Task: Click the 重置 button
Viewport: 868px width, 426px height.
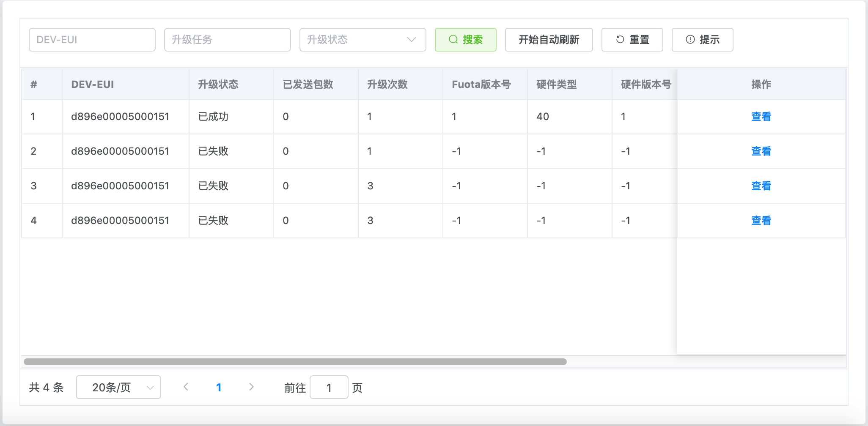Action: point(632,40)
